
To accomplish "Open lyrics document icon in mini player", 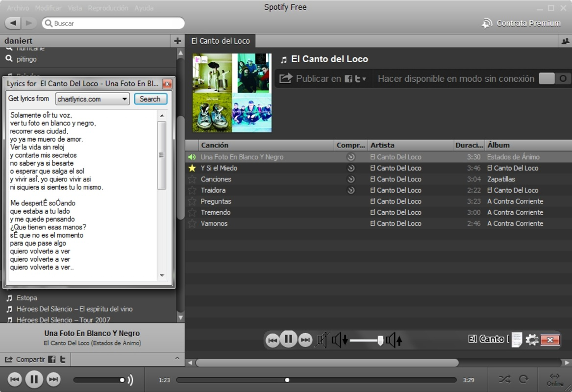I will (x=517, y=340).
